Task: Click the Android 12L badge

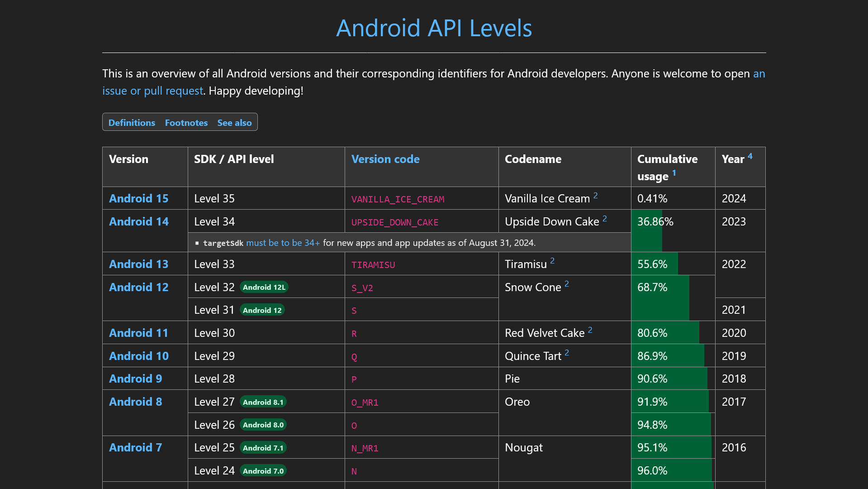Action: (x=264, y=288)
